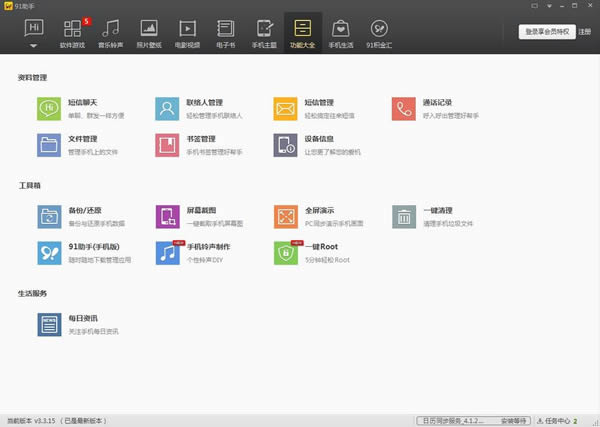This screenshot has height=427, width=600.
Task: Expand the dropdown arrow under the Hi icon
Action: tap(34, 46)
